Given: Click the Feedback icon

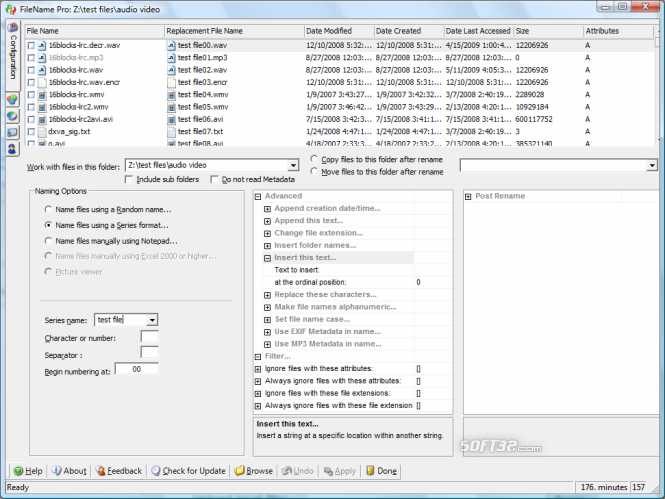Looking at the screenshot, I should click(101, 471).
